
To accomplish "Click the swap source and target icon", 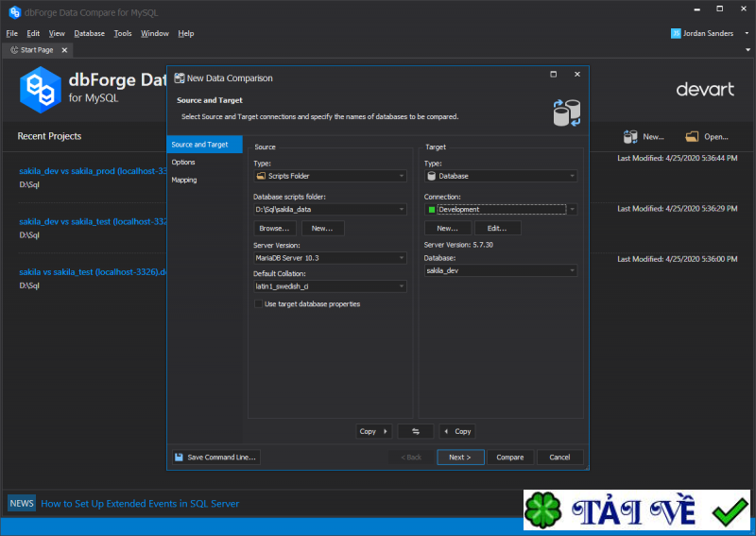I will [416, 431].
